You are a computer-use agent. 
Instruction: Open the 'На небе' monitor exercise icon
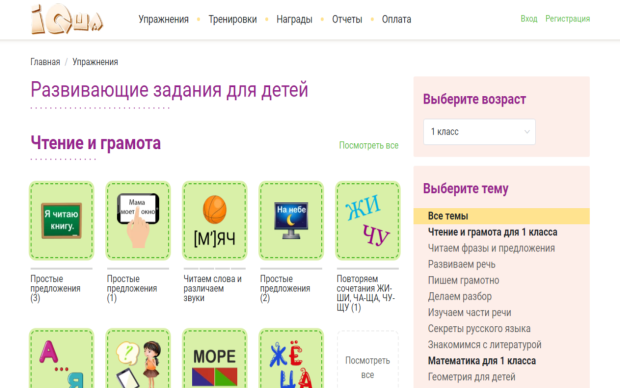pos(291,221)
